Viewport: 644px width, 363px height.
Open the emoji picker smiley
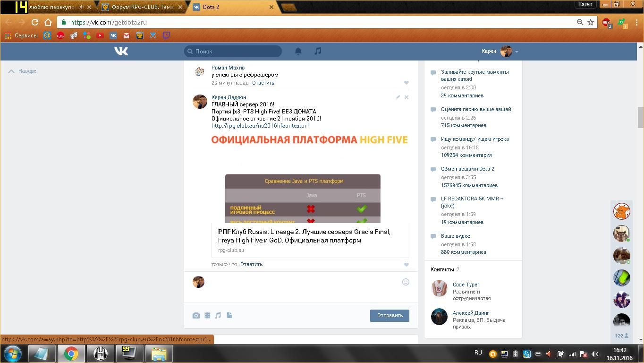pyautogui.click(x=406, y=282)
